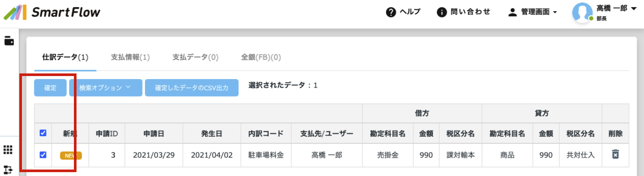The width and height of the screenshot is (644, 176).
Task: Expand the 検索オプション dropdown
Action: pyautogui.click(x=106, y=88)
